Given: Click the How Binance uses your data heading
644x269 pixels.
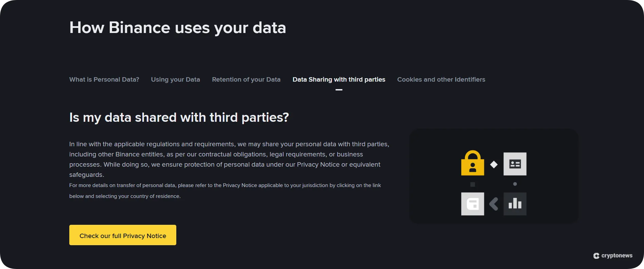Looking at the screenshot, I should tap(177, 28).
